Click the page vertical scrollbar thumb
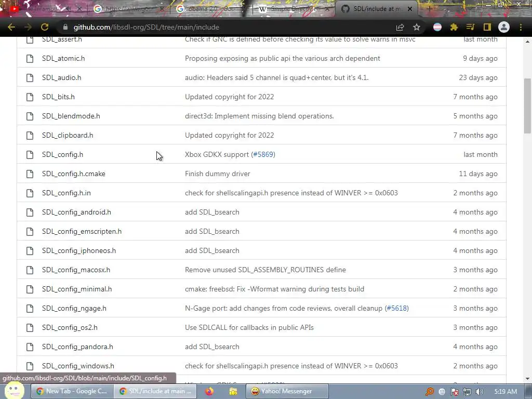Screen dimensions: 532x399 (x=527, y=106)
